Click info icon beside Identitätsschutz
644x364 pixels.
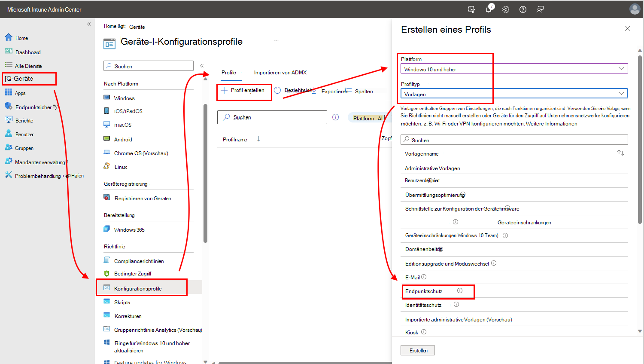click(x=456, y=304)
